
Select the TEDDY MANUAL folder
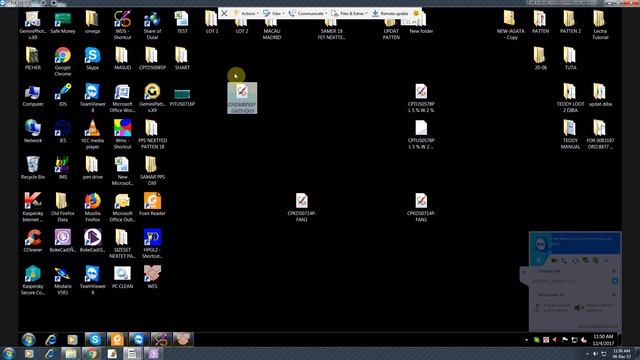(x=570, y=134)
